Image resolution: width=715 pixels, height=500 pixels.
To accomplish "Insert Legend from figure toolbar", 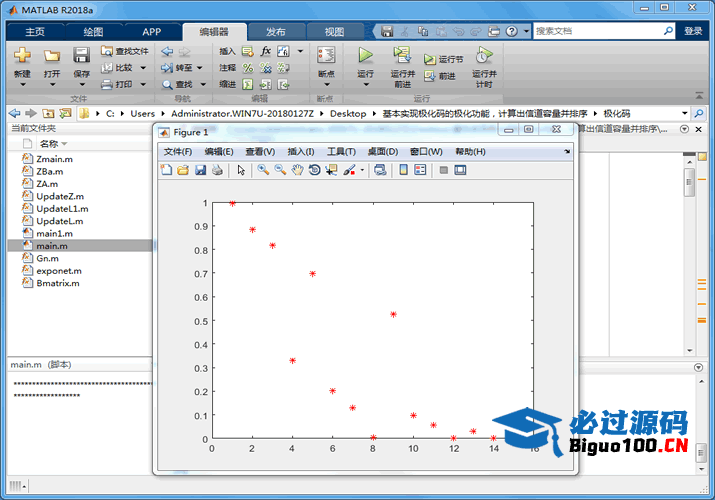I will 420,170.
